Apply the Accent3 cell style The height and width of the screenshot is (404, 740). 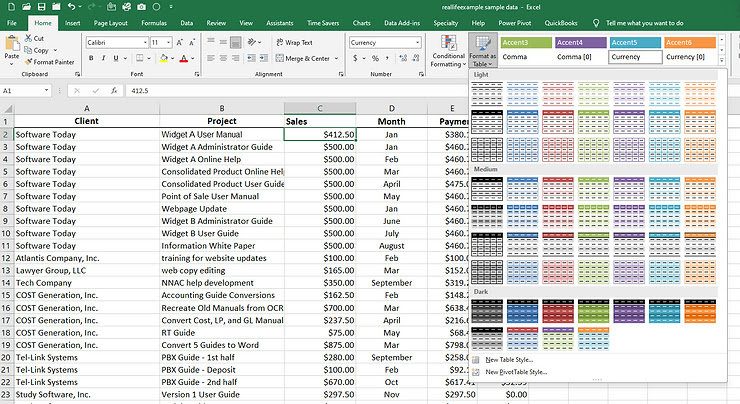[526, 42]
